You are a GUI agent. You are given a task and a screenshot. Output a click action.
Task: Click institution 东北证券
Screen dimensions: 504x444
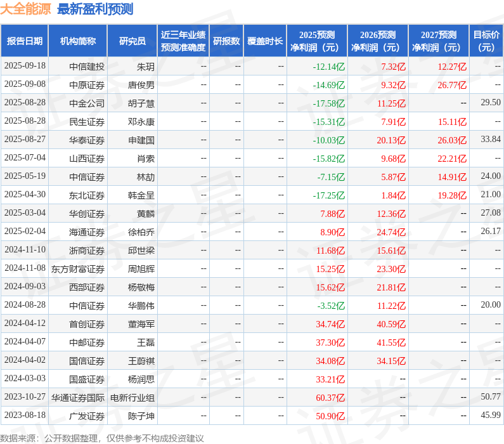[87, 195]
